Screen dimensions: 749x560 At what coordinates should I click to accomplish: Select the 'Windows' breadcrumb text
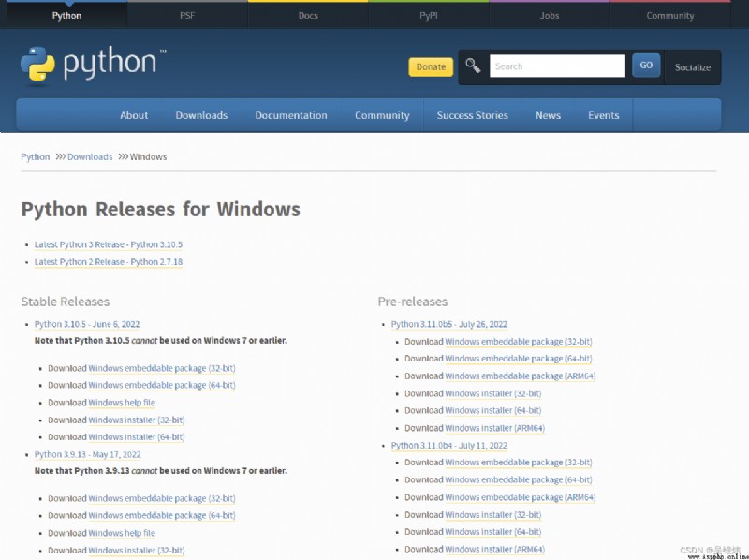149,156
